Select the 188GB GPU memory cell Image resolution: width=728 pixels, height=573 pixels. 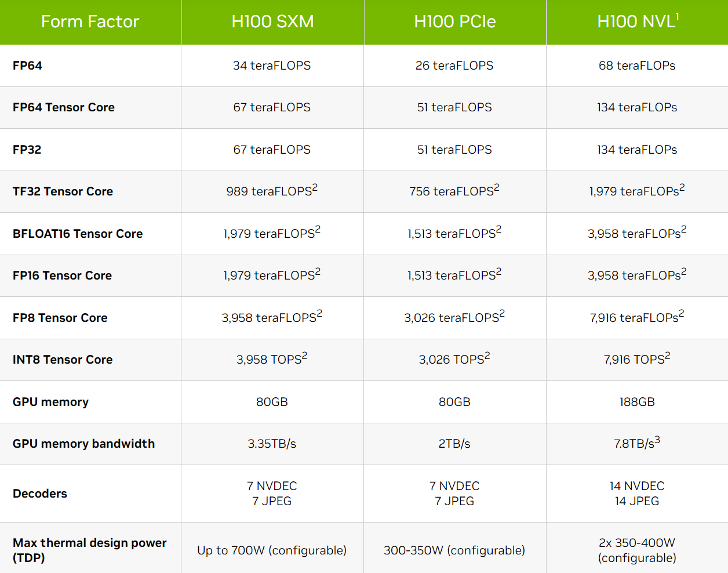click(637, 402)
